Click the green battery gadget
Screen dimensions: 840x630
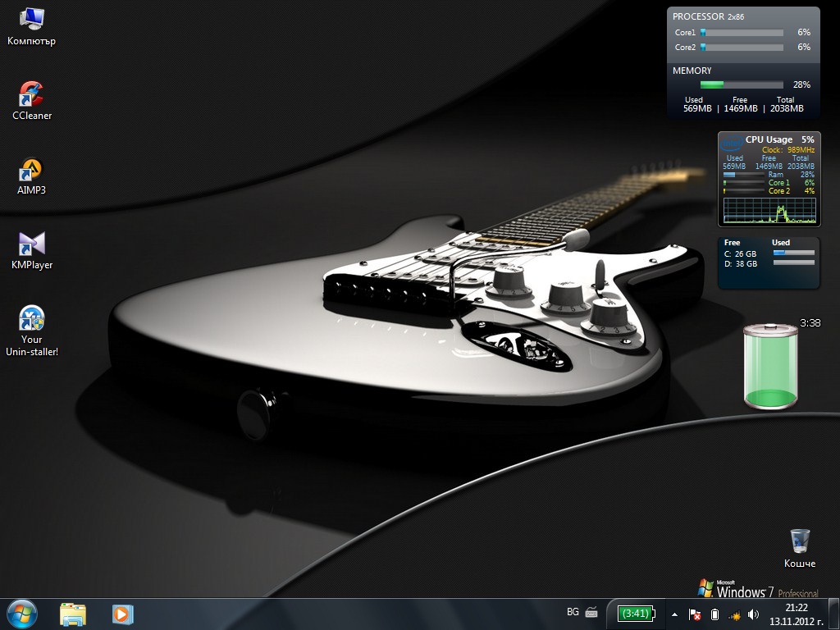(x=770, y=367)
